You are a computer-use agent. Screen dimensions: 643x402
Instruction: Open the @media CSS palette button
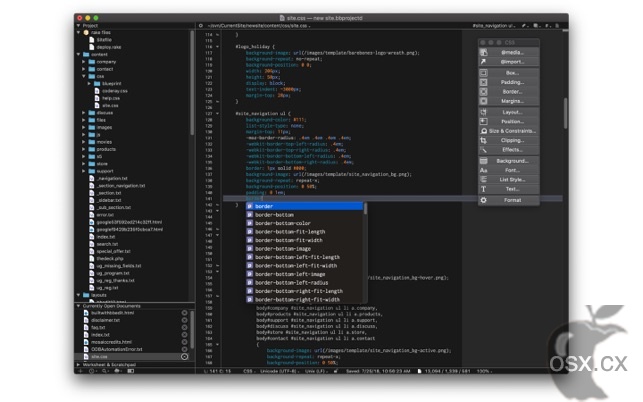point(508,53)
